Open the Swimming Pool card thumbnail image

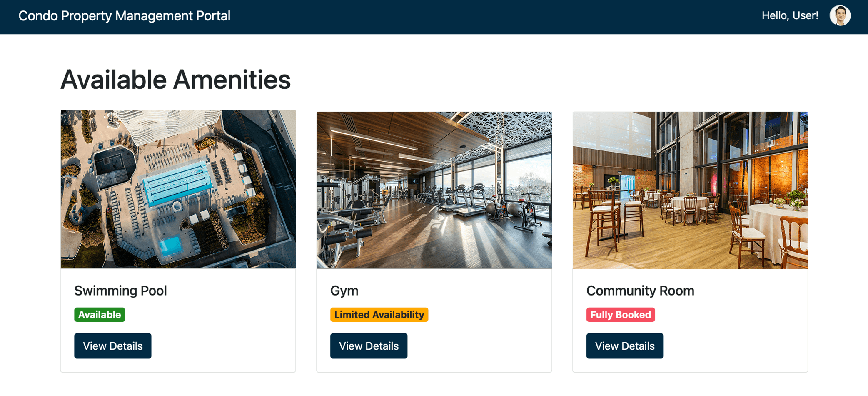point(178,188)
